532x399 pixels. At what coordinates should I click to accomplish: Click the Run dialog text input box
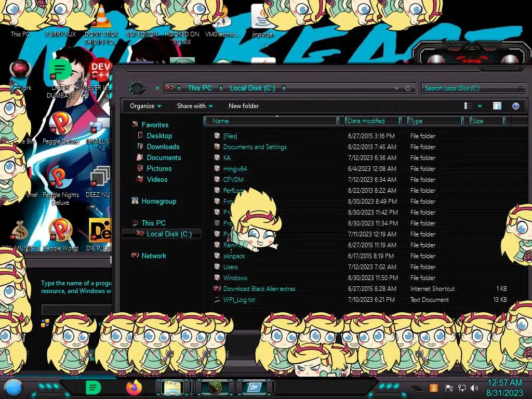pyautogui.click(x=77, y=310)
